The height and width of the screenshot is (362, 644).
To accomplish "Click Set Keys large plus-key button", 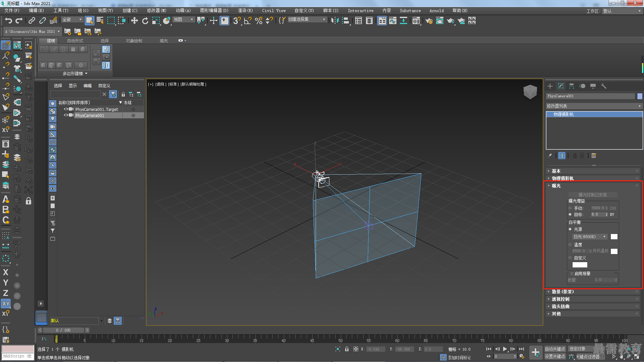I will pos(536,353).
